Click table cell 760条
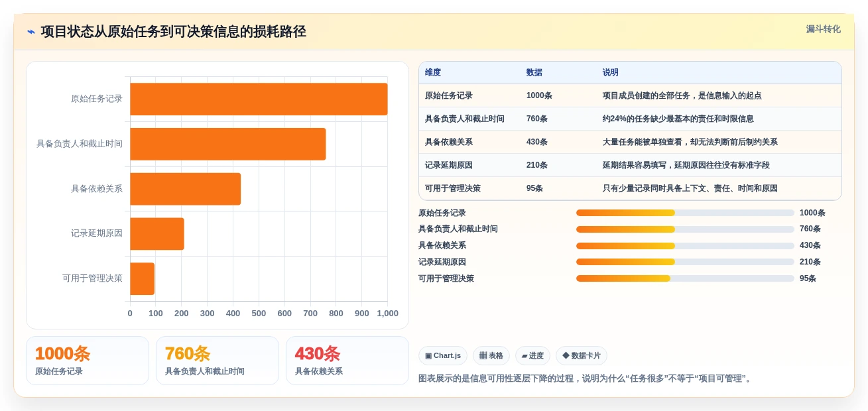This screenshot has height=411, width=868. click(x=537, y=119)
